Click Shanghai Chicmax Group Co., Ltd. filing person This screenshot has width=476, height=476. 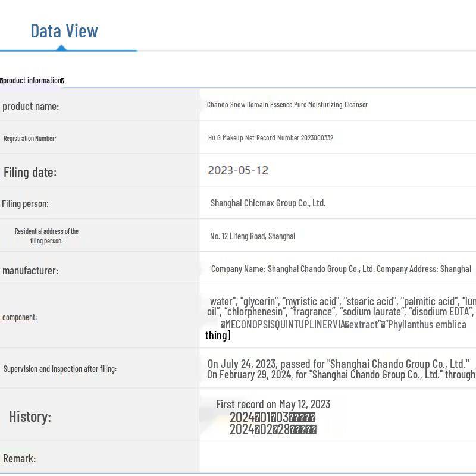(268, 203)
